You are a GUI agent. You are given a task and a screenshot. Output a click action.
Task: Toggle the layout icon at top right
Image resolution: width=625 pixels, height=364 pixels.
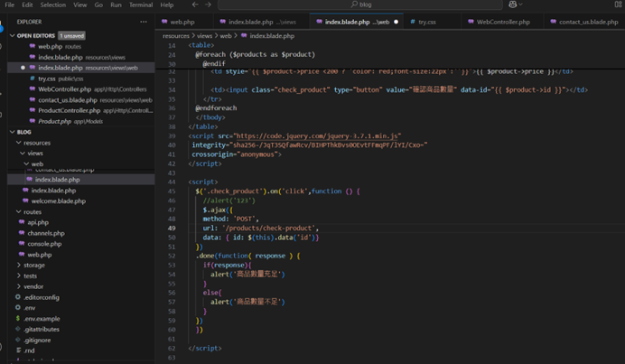tap(618, 5)
